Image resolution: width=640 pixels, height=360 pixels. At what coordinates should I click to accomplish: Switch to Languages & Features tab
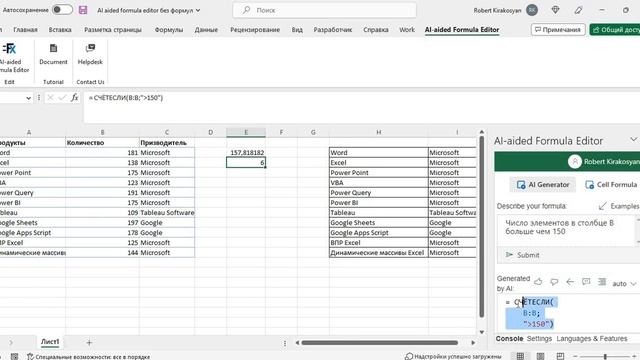tap(592, 338)
